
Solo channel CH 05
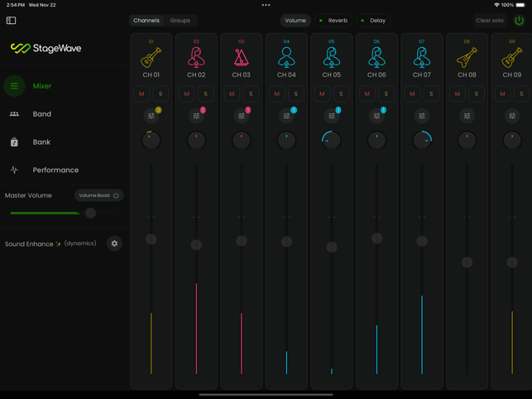click(x=341, y=94)
